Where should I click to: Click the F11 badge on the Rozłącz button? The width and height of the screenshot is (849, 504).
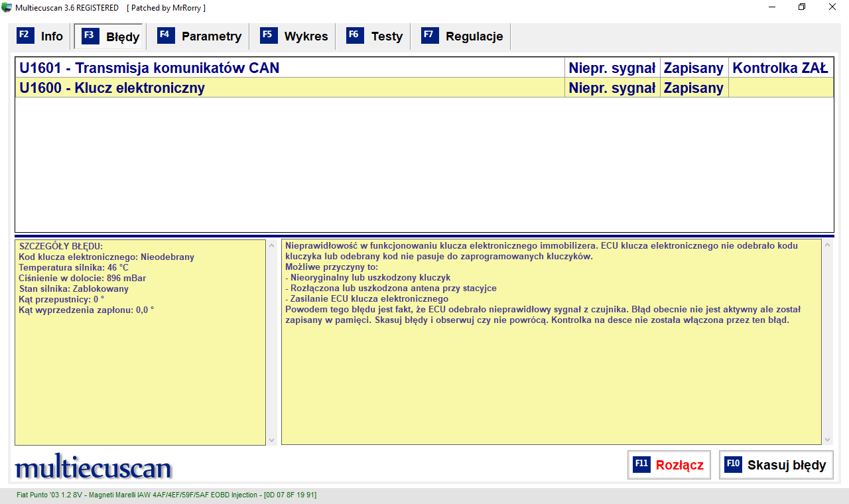tap(641, 464)
